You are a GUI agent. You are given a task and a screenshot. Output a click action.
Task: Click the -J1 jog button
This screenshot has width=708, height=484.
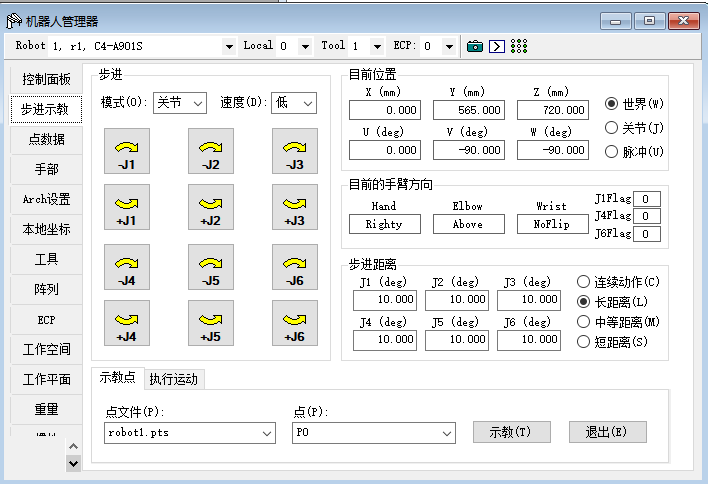click(127, 152)
